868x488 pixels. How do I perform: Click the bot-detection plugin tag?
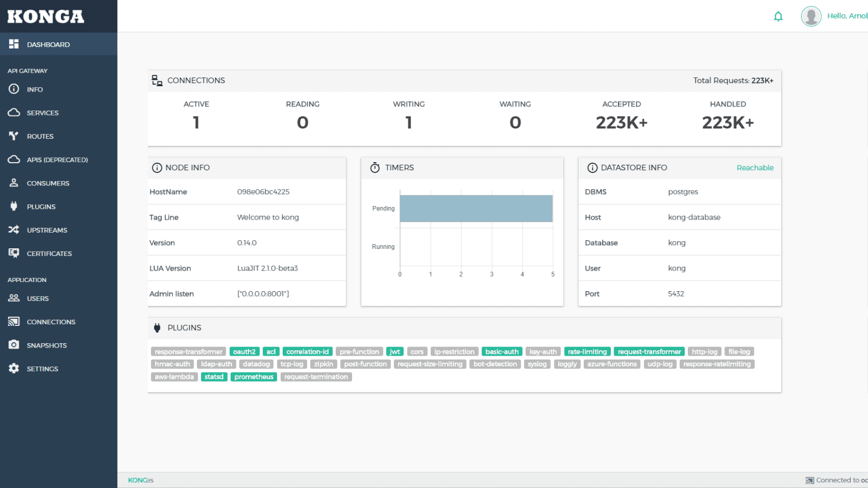coord(495,364)
